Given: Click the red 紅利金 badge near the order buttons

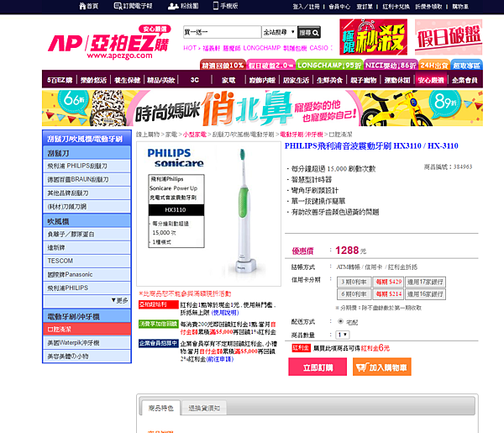Looking at the screenshot, I should tap(301, 348).
